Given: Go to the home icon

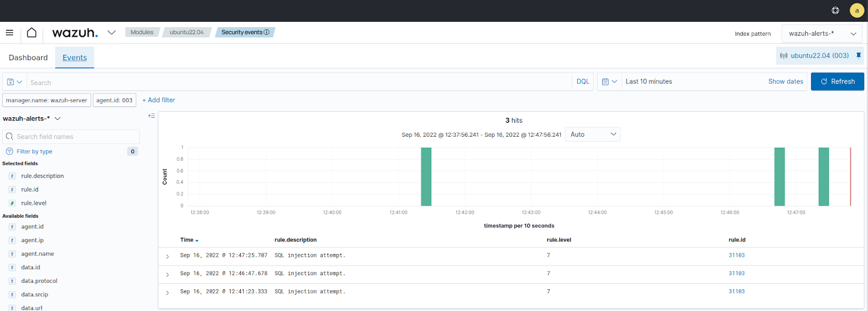Looking at the screenshot, I should tap(31, 33).
